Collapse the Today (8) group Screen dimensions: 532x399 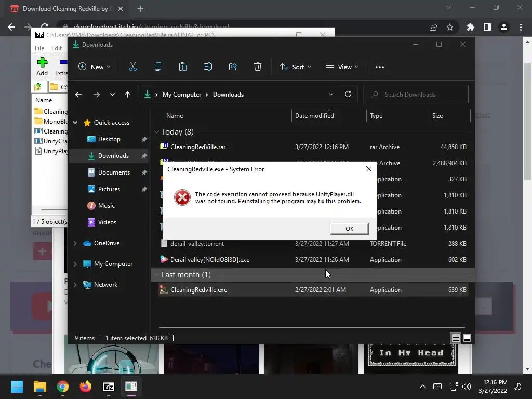coord(156,132)
